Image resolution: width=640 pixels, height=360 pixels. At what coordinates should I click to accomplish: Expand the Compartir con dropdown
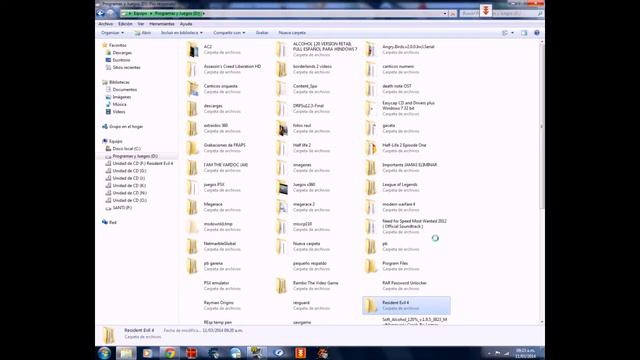tap(229, 33)
